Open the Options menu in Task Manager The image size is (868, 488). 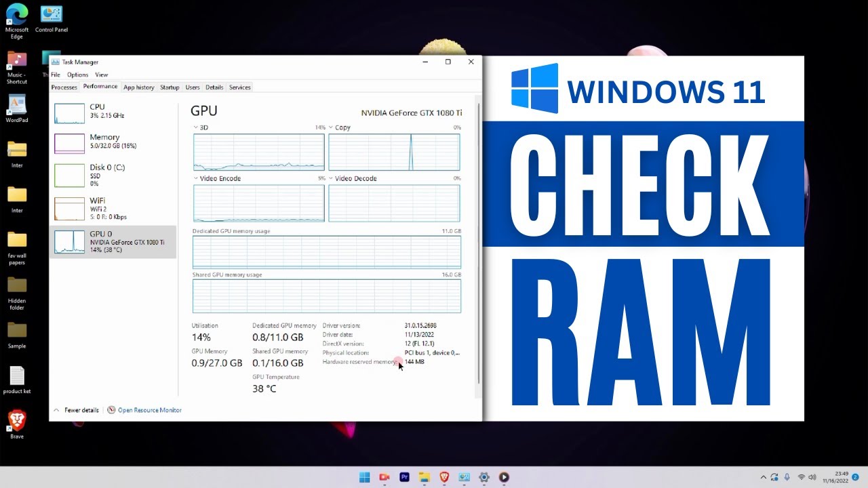coord(77,75)
